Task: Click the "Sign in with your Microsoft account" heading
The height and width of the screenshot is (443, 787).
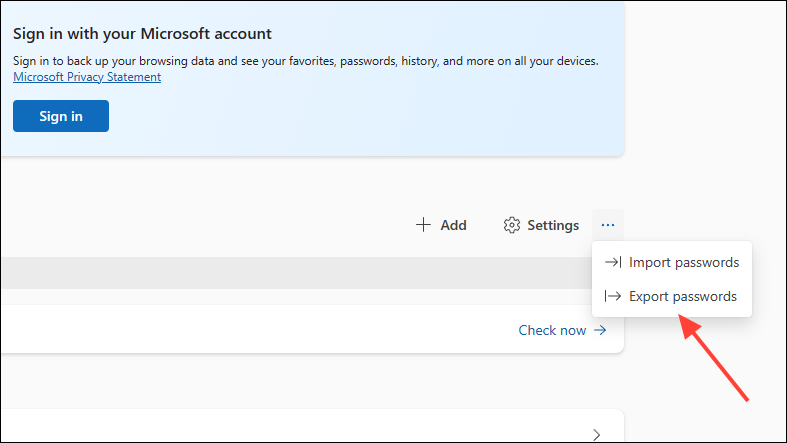Action: [x=142, y=34]
